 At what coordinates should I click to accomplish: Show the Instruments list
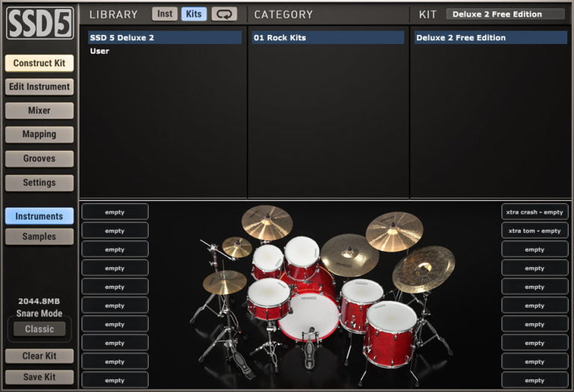pyautogui.click(x=39, y=216)
